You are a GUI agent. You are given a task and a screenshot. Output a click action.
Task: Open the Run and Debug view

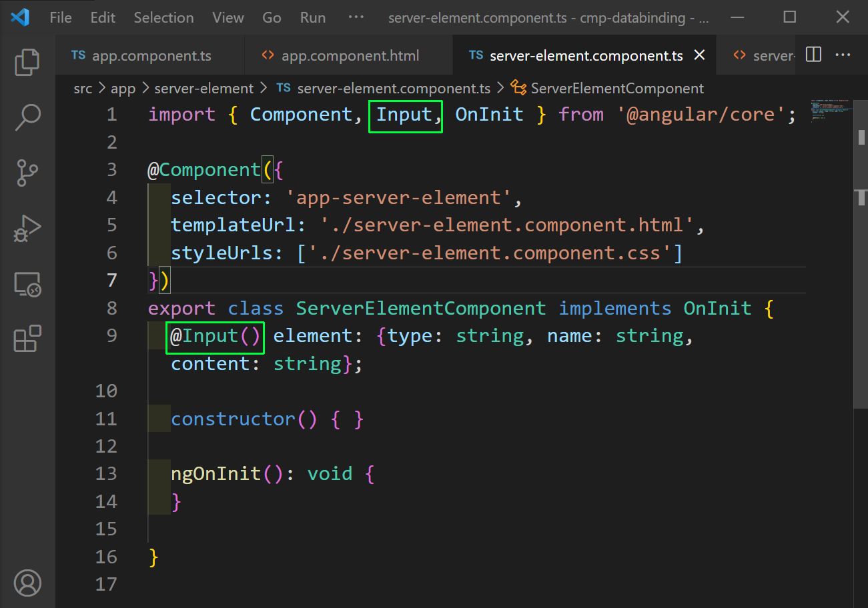[27, 229]
